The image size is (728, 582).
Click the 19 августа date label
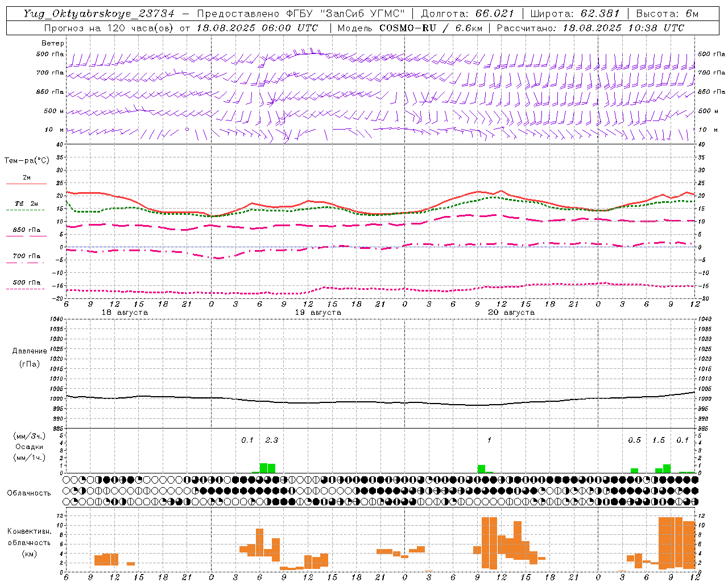318,313
